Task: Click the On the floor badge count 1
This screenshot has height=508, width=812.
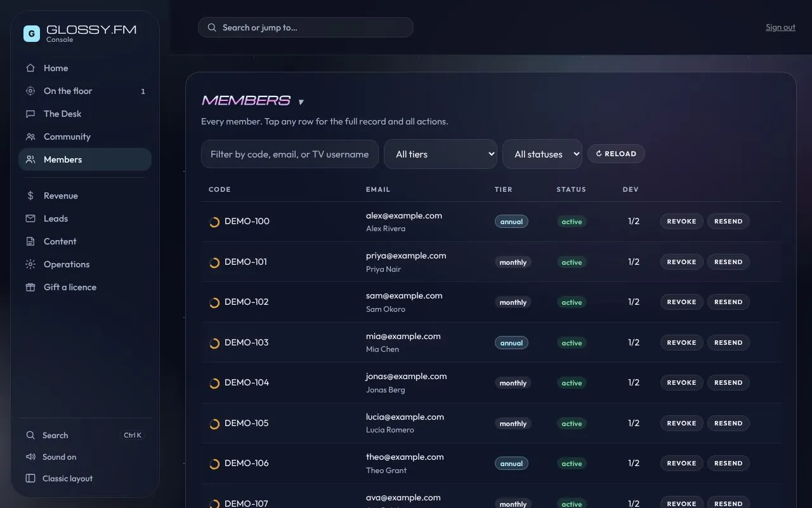Action: click(143, 91)
